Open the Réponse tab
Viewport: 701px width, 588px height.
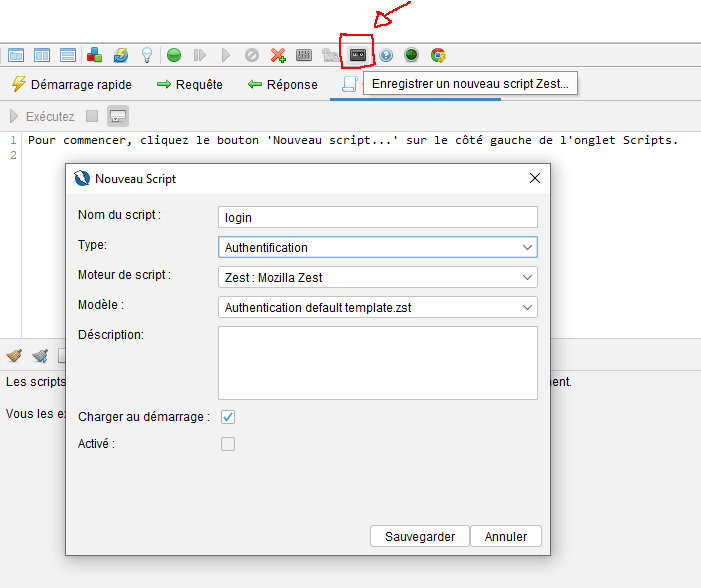(282, 85)
